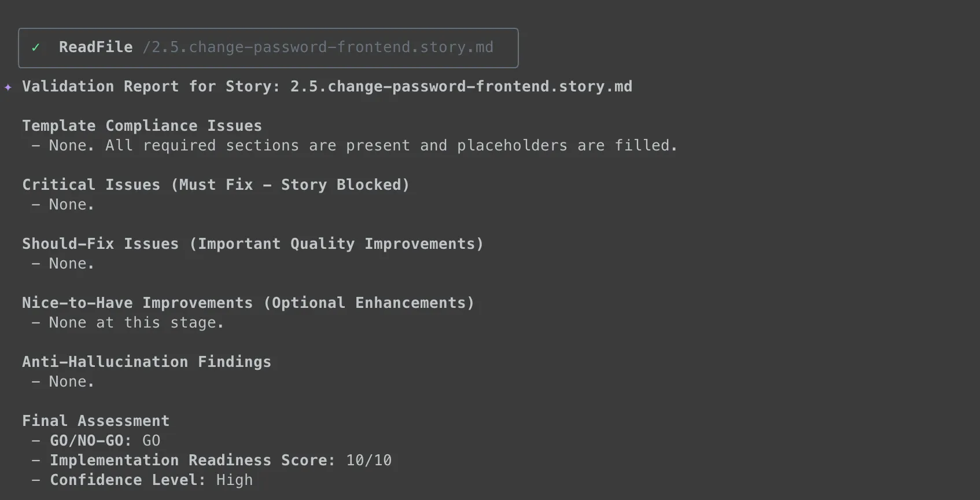Select the Should-Fix Issues heading
This screenshot has width=980, height=500.
(x=252, y=244)
